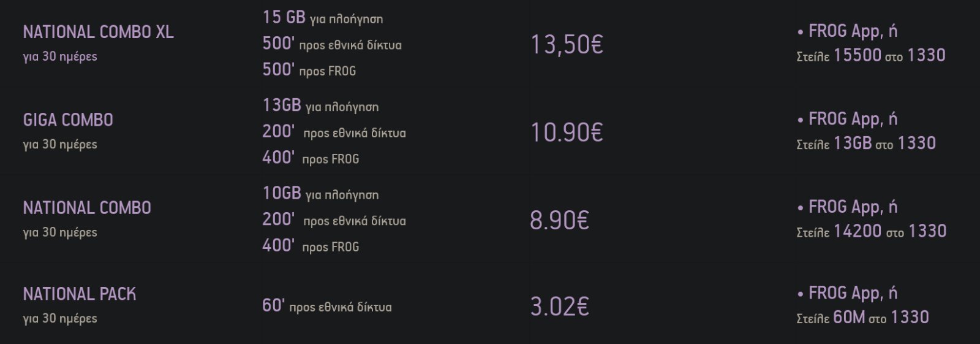Click the 500' προς FROG minutes line
Viewport: 980px width, 344px height.
click(x=309, y=70)
